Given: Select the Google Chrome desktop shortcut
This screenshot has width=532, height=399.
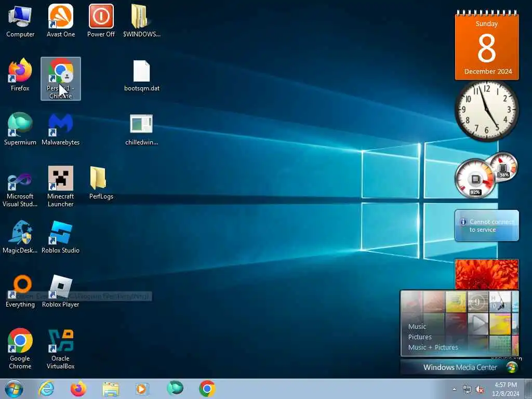Looking at the screenshot, I should [20, 349].
